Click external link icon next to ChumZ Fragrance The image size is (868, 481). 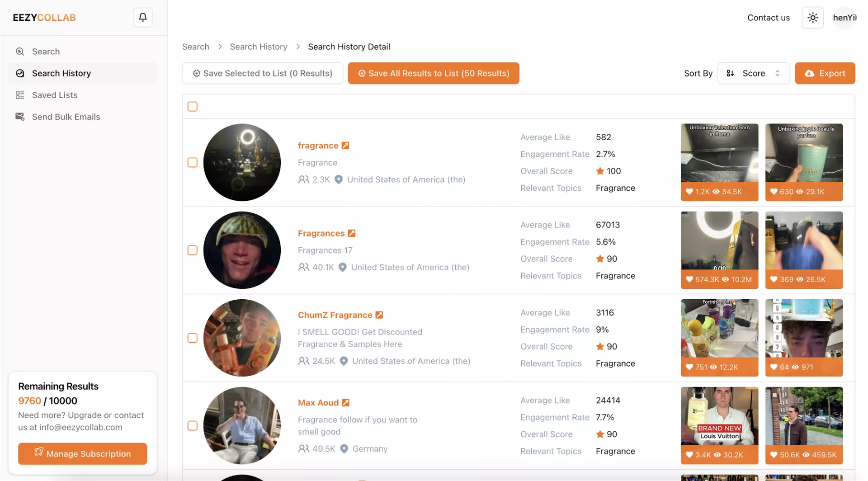click(379, 315)
